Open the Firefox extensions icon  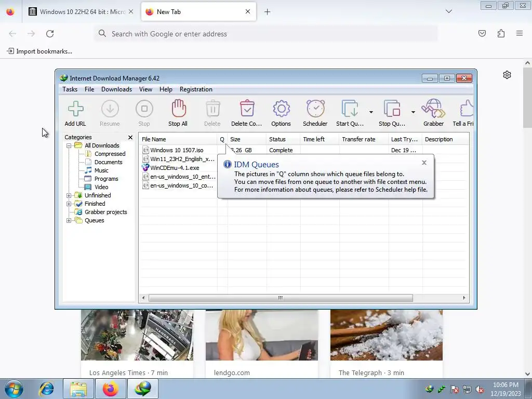pos(501,33)
